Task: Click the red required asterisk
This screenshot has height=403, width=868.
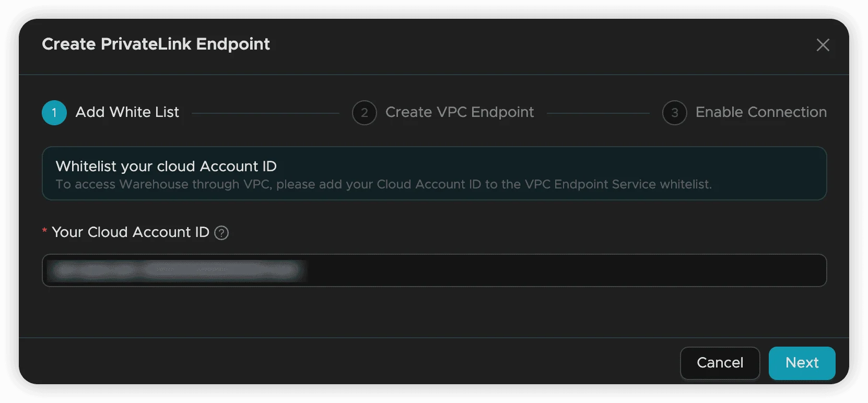Action: [45, 231]
